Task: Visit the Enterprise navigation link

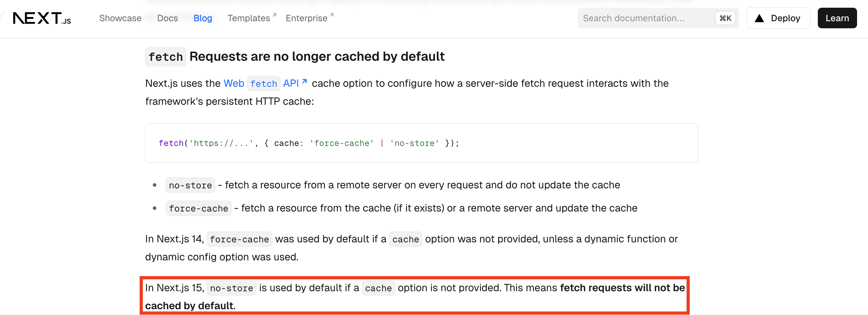Action: click(306, 18)
